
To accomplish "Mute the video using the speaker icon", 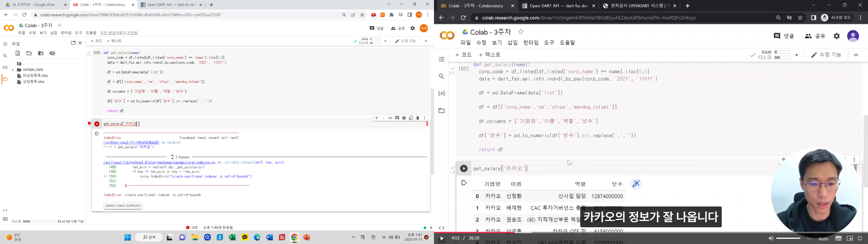I will [x=771, y=239].
